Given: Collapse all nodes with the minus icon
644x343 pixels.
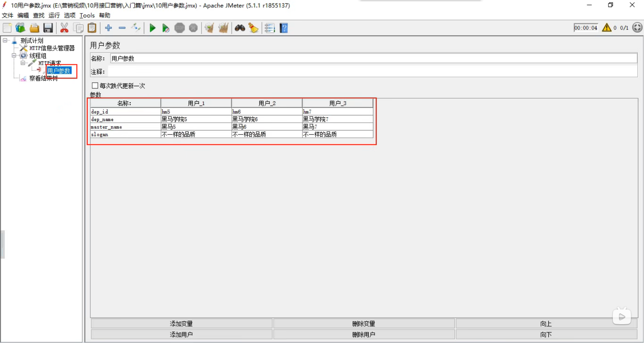Looking at the screenshot, I should click(x=122, y=28).
